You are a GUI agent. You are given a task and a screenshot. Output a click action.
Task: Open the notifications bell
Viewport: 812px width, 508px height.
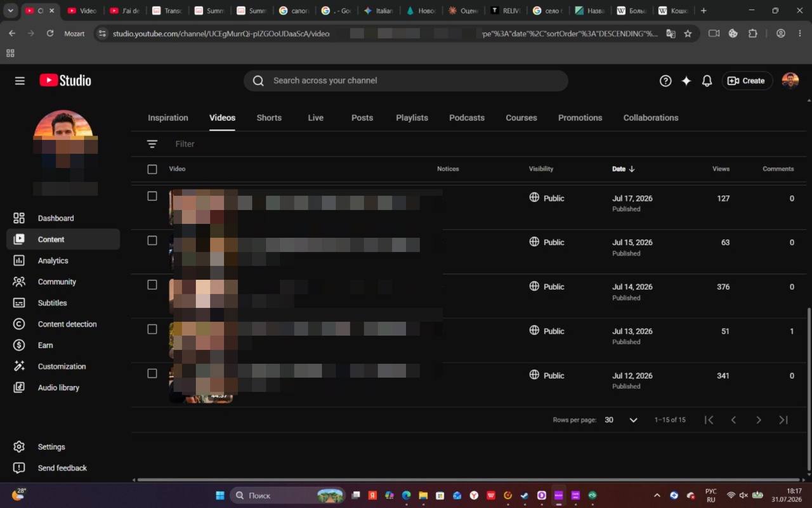click(707, 81)
